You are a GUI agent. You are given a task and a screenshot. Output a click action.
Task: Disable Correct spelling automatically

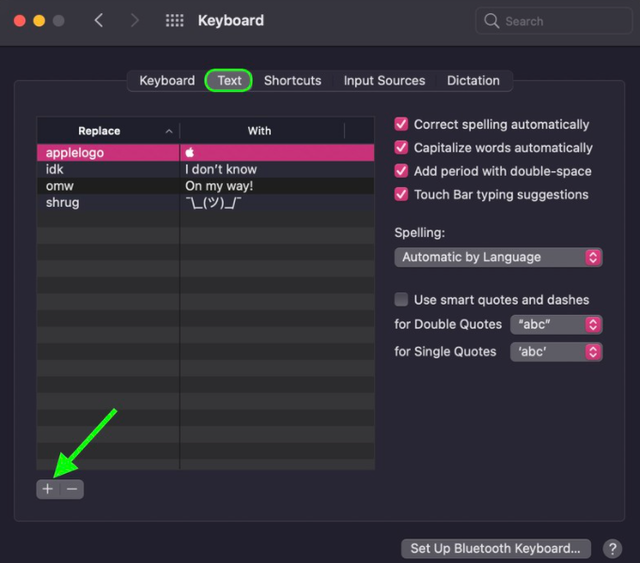tap(402, 124)
